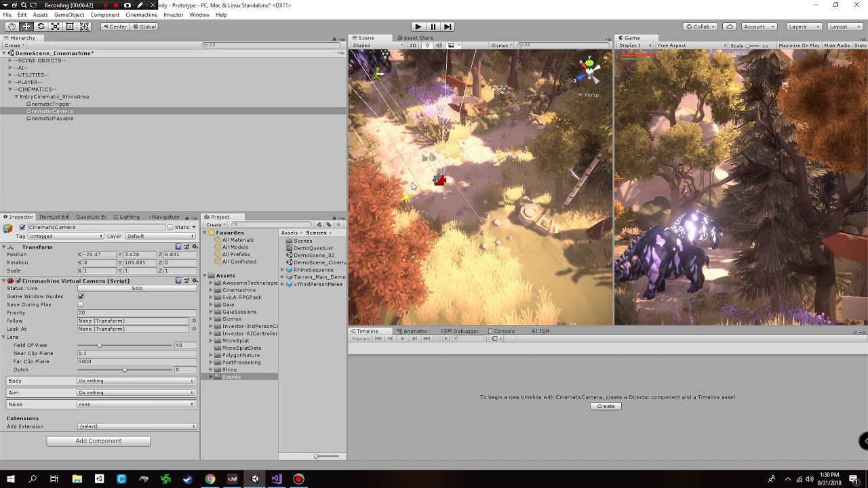This screenshot has height=488, width=868.
Task: Click the Project save search star icon
Action: coord(338,224)
